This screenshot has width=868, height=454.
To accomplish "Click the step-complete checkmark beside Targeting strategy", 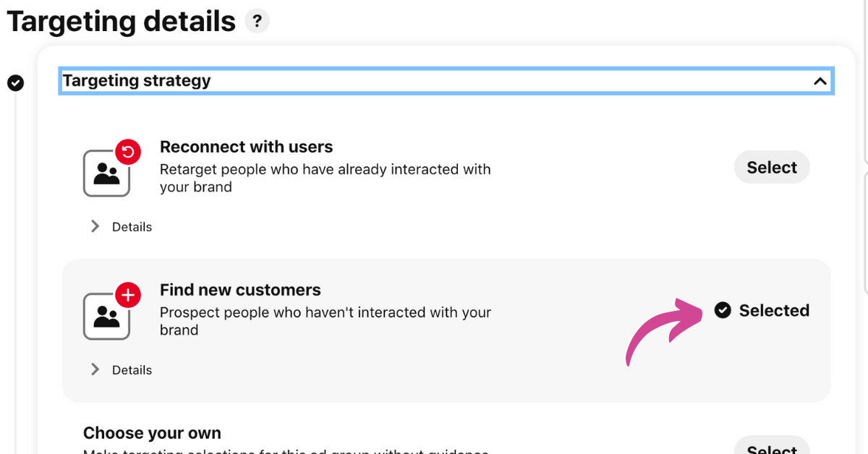I will click(x=15, y=83).
